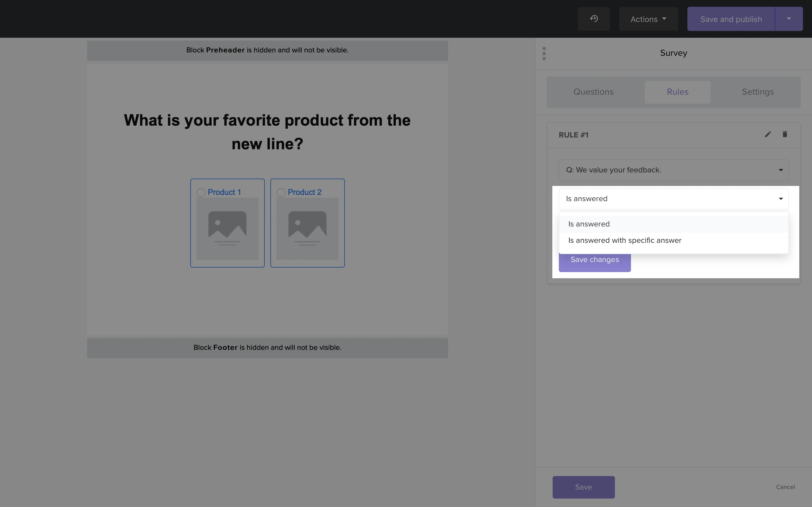Open the Actions dropdown

648,19
